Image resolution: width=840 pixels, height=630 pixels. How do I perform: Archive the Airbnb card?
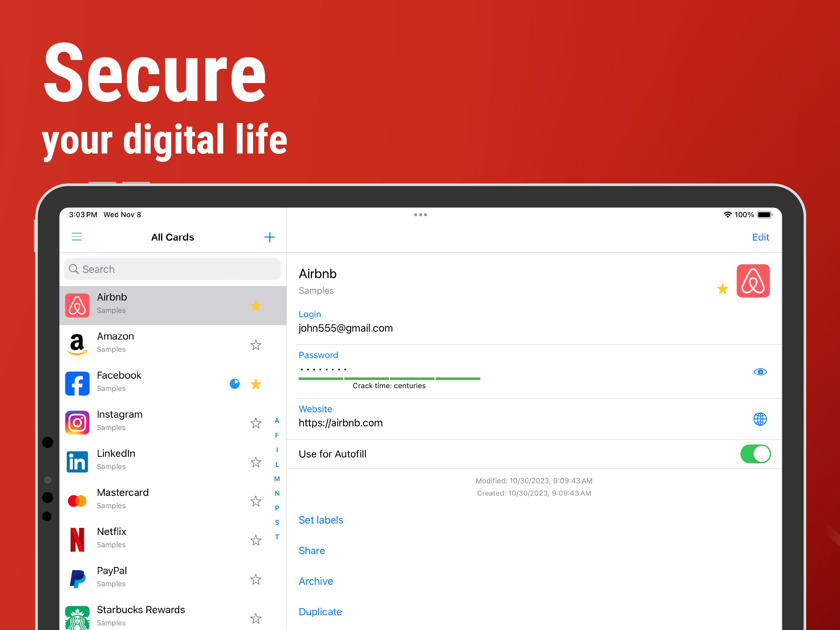tap(315, 581)
